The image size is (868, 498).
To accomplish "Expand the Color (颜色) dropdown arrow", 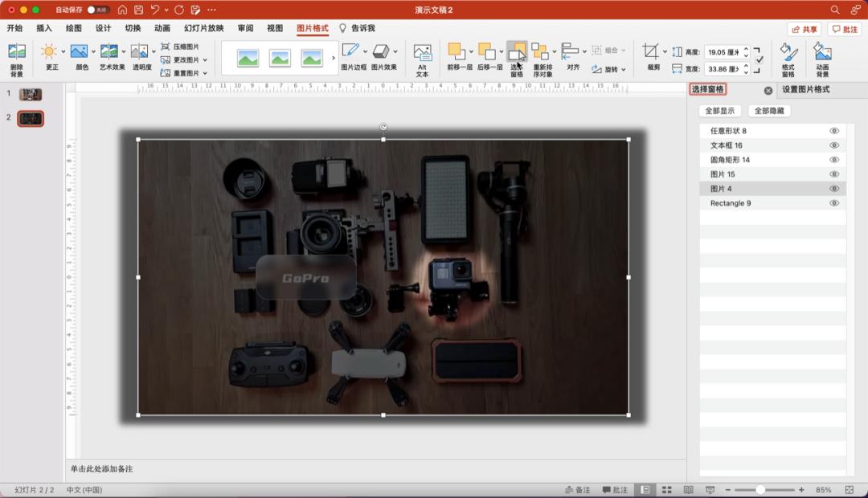I will click(x=94, y=51).
